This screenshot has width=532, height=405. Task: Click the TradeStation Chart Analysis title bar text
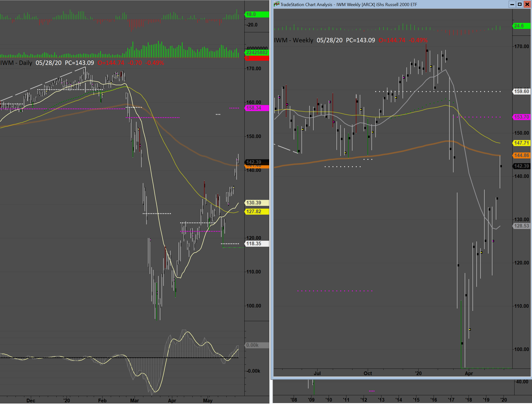pyautogui.click(x=349, y=5)
